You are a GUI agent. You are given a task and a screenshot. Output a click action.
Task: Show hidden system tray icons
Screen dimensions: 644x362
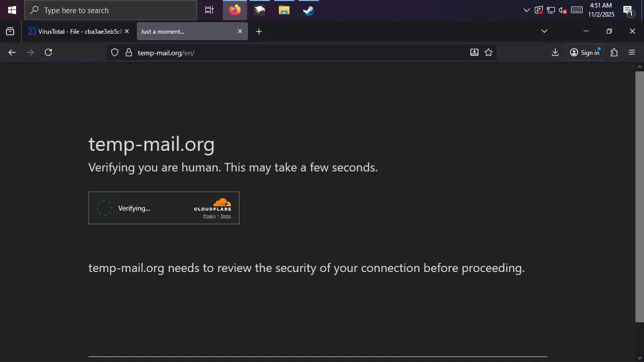527,10
